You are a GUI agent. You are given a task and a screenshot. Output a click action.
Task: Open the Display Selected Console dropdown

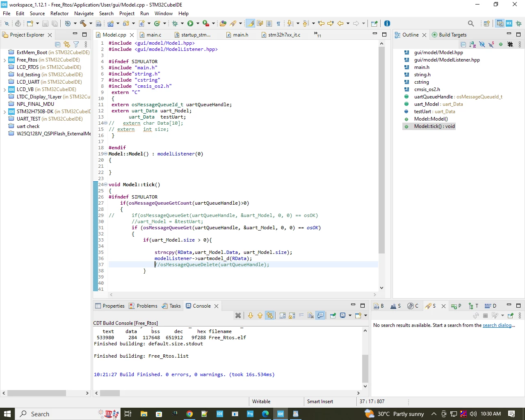point(350,315)
